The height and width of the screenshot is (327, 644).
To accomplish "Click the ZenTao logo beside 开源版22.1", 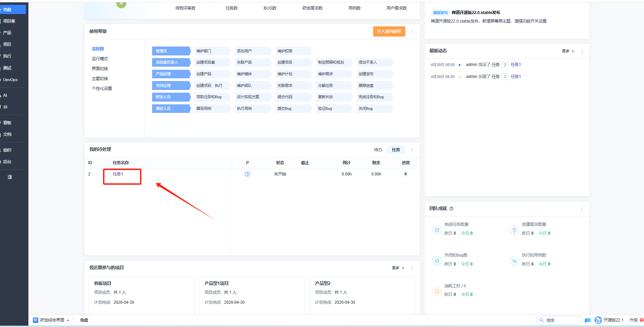I will [598, 320].
